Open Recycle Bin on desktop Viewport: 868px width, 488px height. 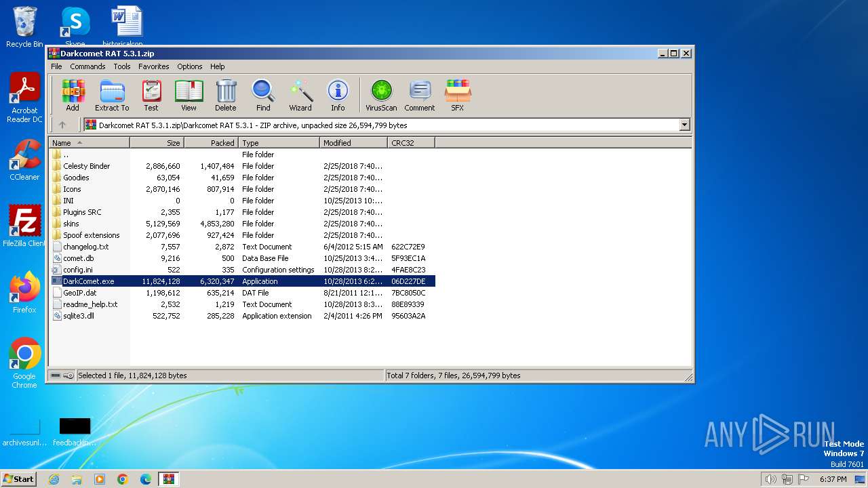point(24,27)
